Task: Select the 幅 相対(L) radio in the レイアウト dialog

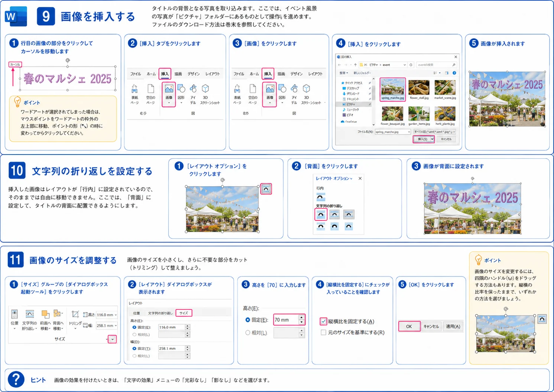Action: click(134, 356)
